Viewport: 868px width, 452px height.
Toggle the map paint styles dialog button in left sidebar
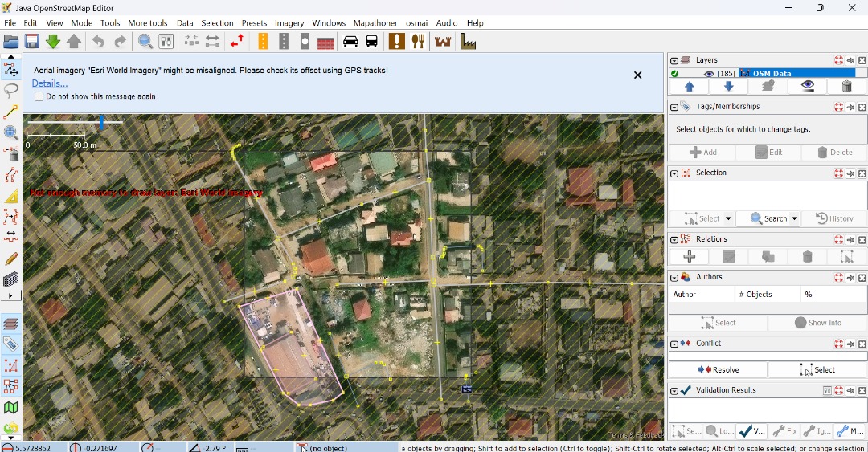coord(10,408)
